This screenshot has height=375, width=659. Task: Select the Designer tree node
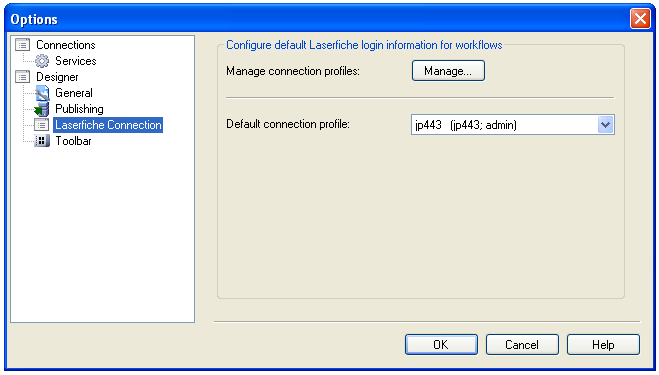click(57, 77)
